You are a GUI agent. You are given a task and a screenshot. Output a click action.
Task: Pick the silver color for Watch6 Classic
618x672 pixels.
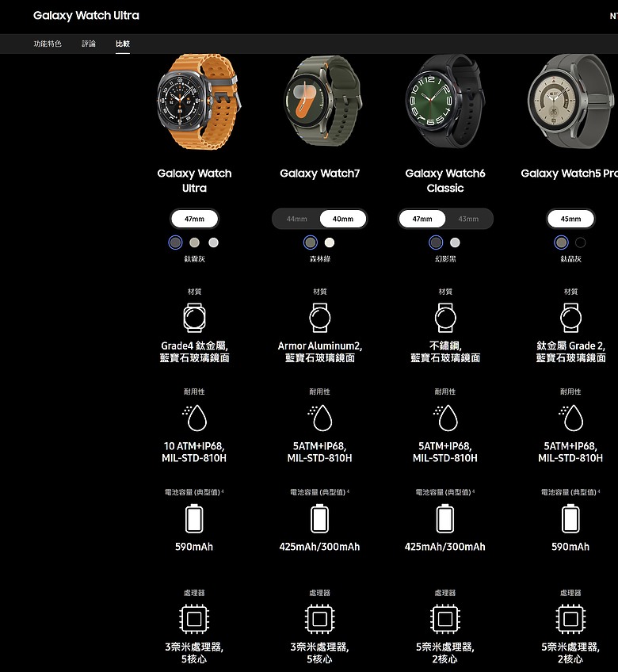click(455, 242)
